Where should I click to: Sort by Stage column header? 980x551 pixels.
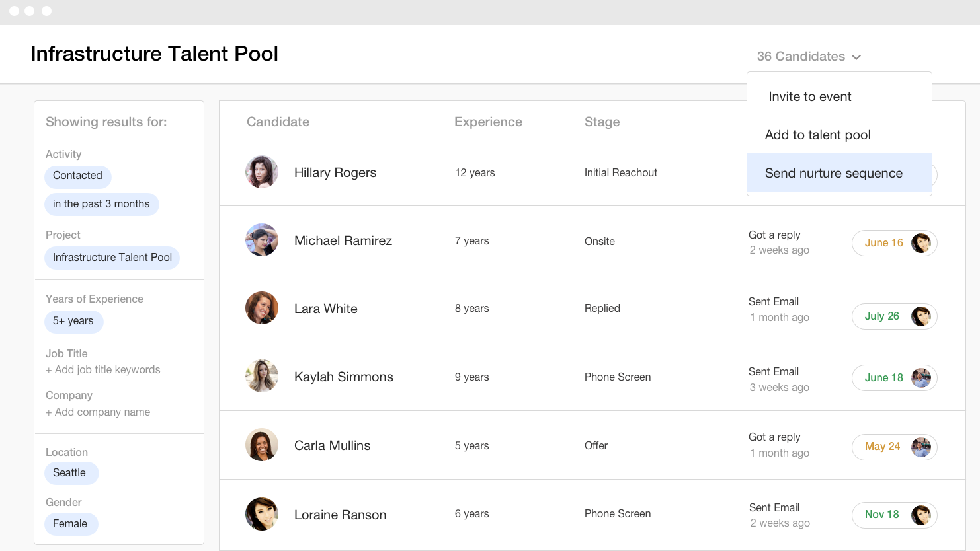[602, 122]
